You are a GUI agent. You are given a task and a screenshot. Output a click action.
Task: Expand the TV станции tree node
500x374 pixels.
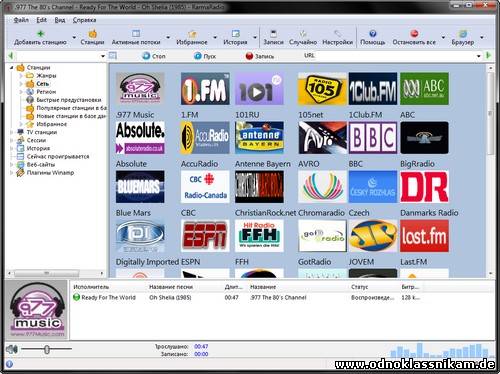coord(12,132)
